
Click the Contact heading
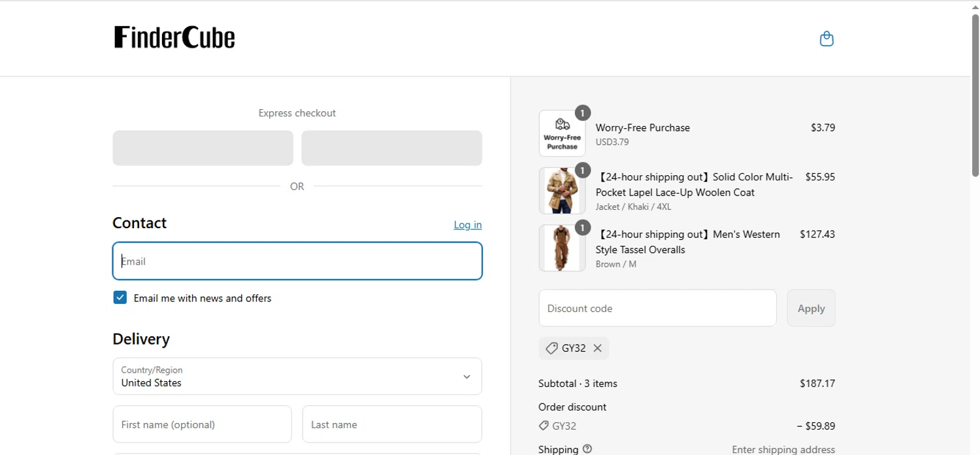(140, 223)
